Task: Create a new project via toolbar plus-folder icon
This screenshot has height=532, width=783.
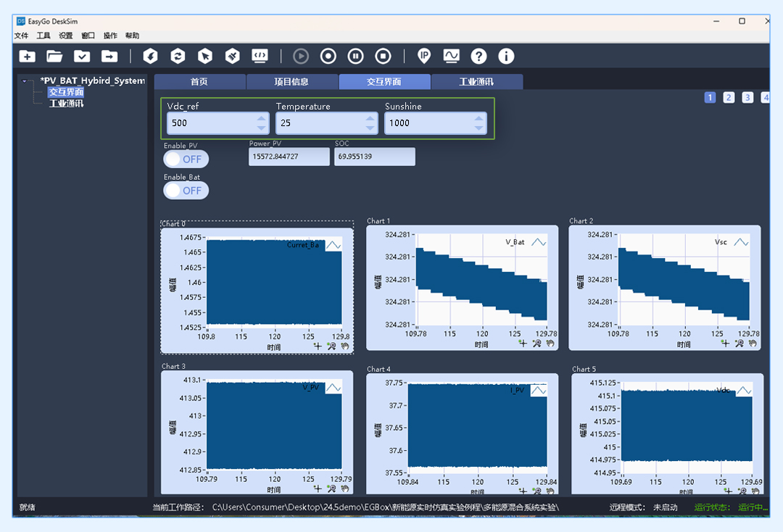Action: click(x=27, y=57)
